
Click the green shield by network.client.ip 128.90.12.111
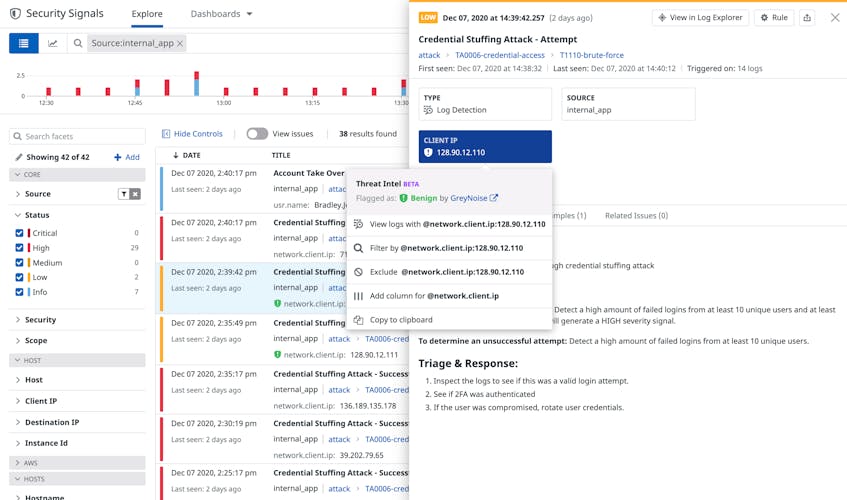[x=277, y=355]
